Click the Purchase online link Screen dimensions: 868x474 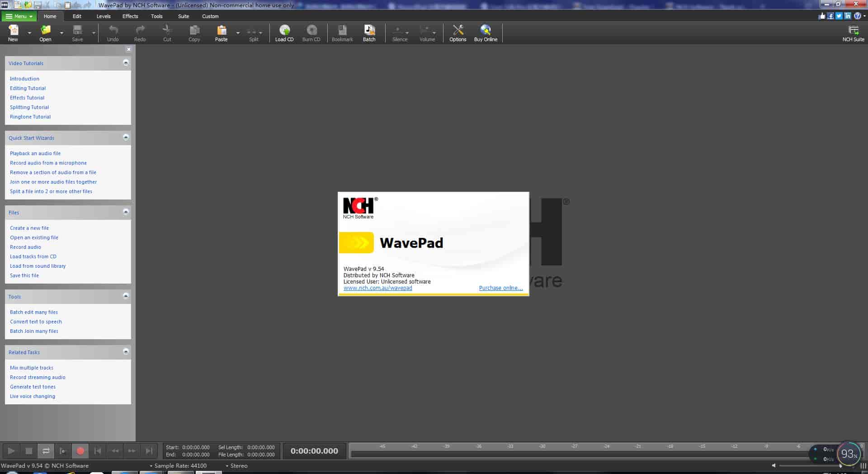(500, 288)
